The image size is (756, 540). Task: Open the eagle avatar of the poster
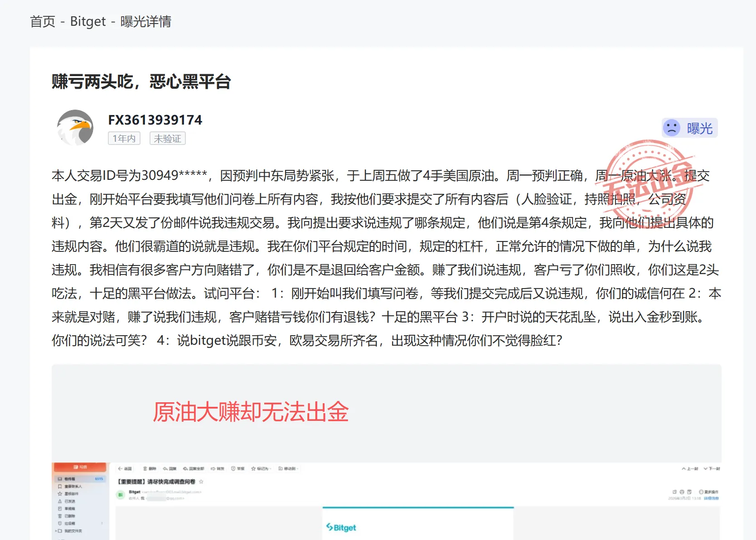click(x=75, y=127)
